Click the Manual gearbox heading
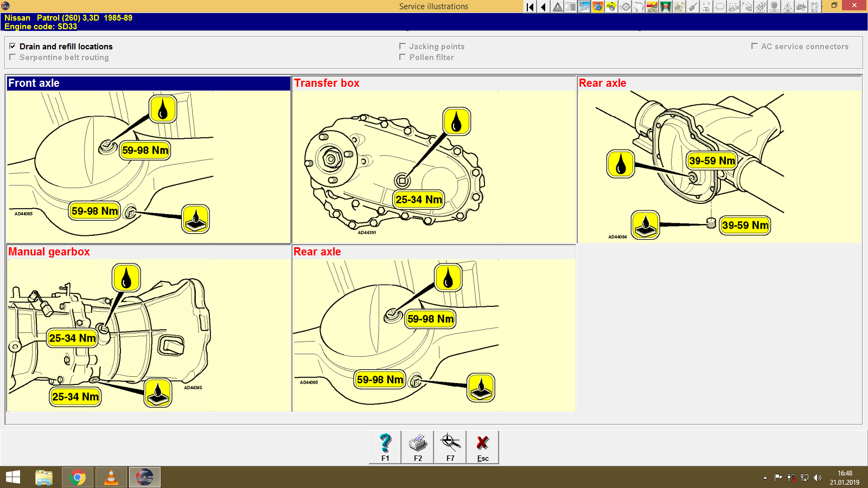Image resolution: width=868 pixels, height=488 pixels. (49, 252)
